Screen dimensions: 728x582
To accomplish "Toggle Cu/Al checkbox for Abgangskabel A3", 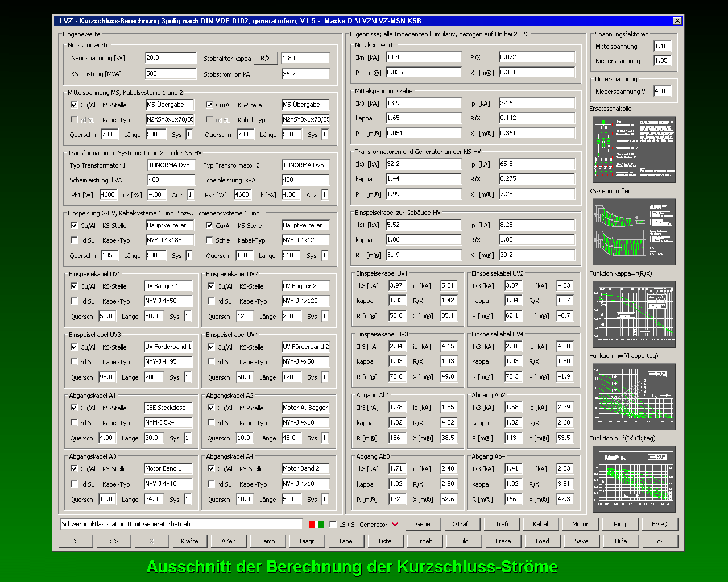I will pyautogui.click(x=74, y=469).
